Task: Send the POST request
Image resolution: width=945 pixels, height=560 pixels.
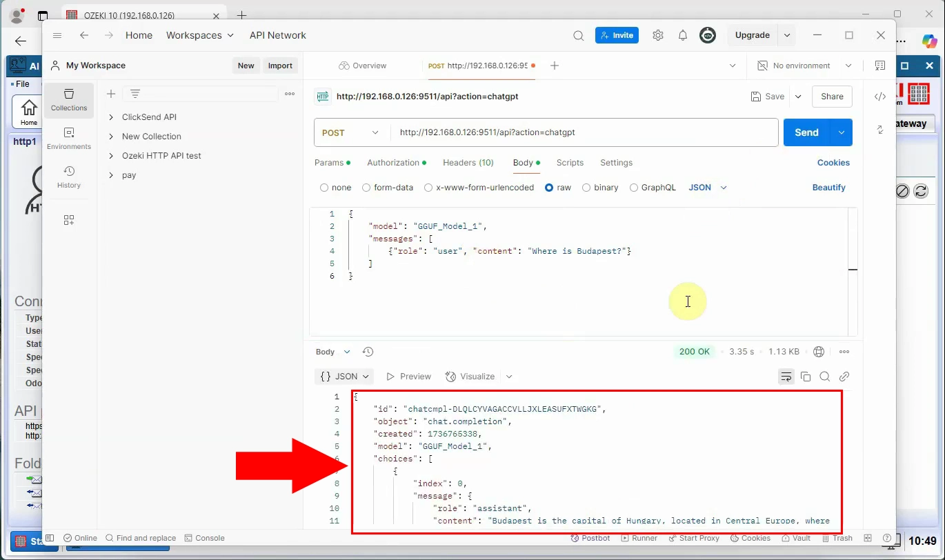Action: point(806,132)
